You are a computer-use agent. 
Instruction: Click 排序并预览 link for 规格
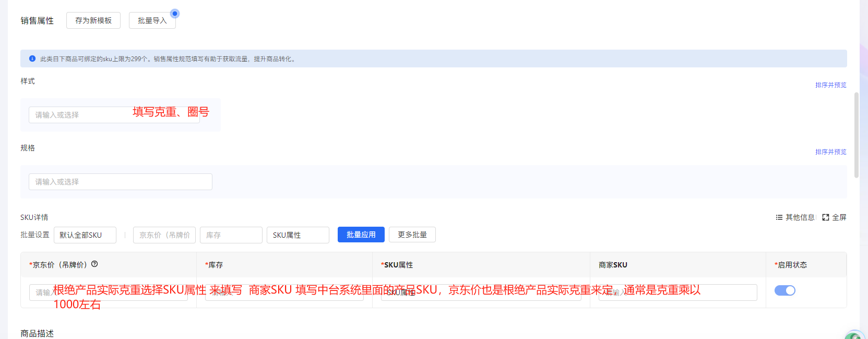coord(830,152)
